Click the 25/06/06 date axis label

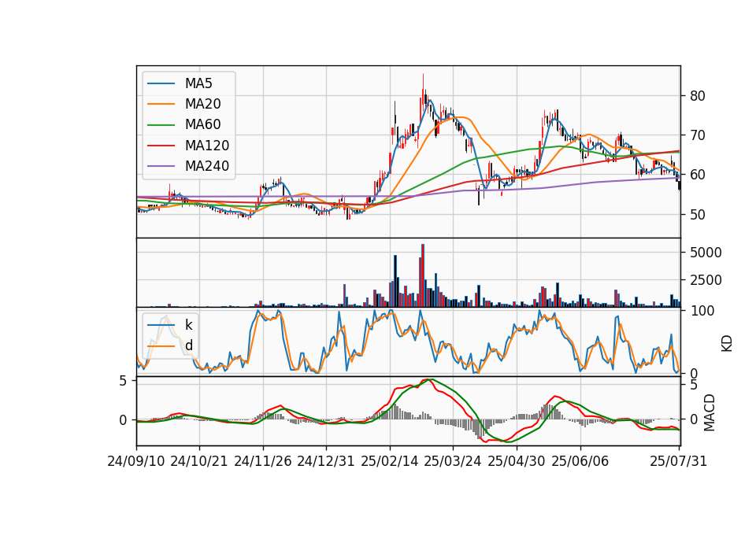pyautogui.click(x=580, y=461)
